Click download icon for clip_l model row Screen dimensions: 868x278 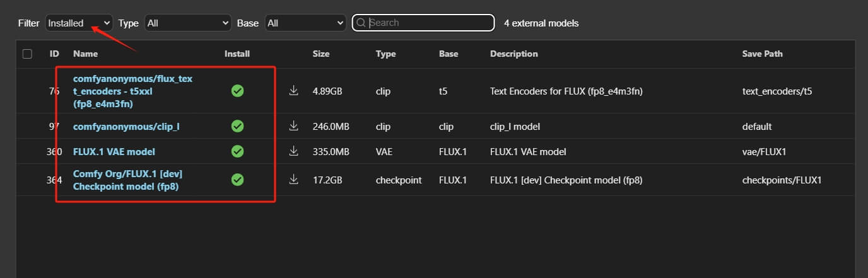pos(293,126)
